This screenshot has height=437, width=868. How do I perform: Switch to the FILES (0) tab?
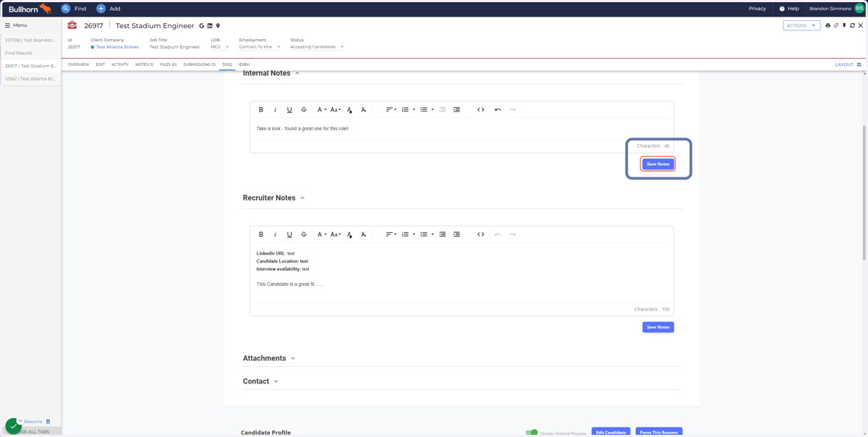point(169,64)
